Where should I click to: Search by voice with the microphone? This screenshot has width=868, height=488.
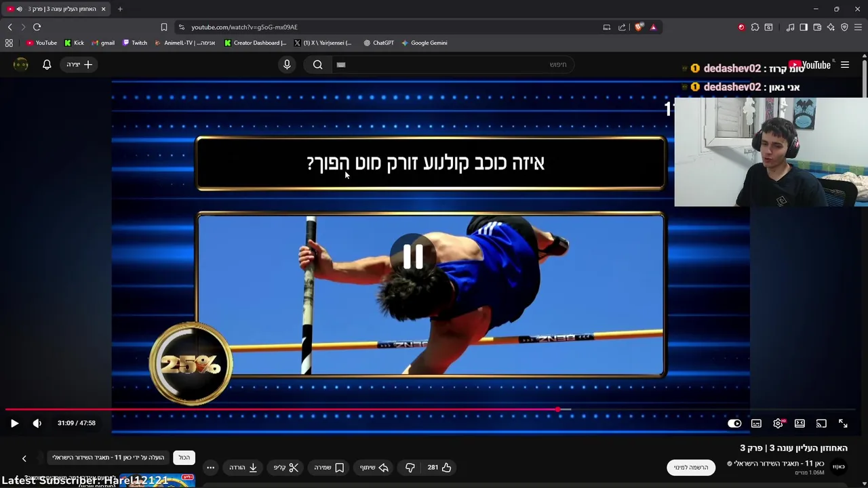tap(287, 64)
